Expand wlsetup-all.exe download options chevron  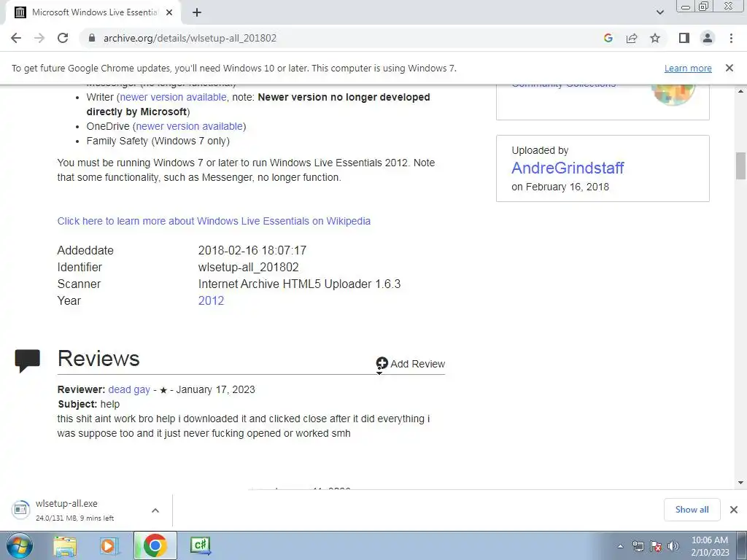155,510
